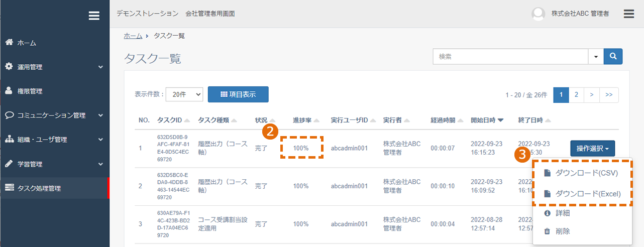
Task: Go to page 2 in the pagination
Action: click(x=576, y=94)
